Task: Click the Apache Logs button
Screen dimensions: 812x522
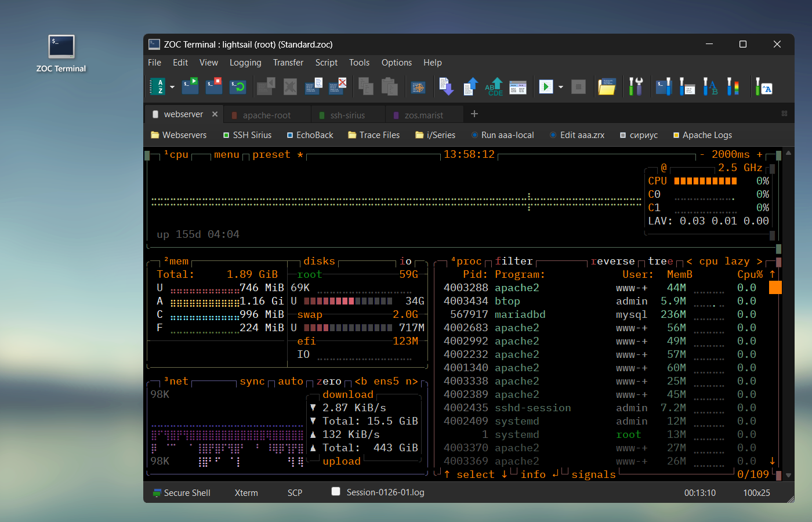Action: click(x=702, y=135)
